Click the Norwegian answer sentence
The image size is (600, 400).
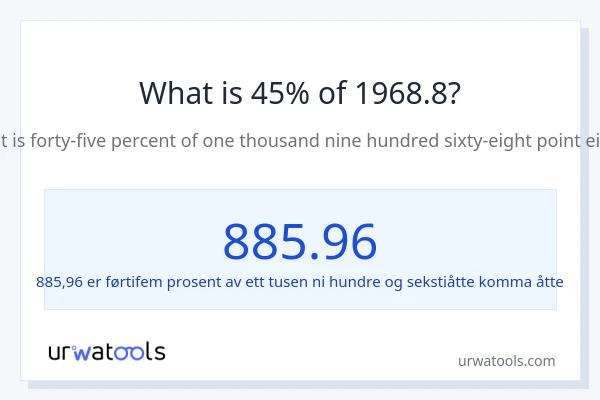pyautogui.click(x=300, y=282)
